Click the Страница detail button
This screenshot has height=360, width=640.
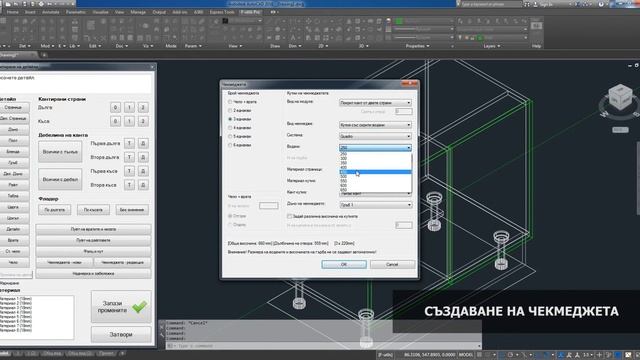(13, 107)
